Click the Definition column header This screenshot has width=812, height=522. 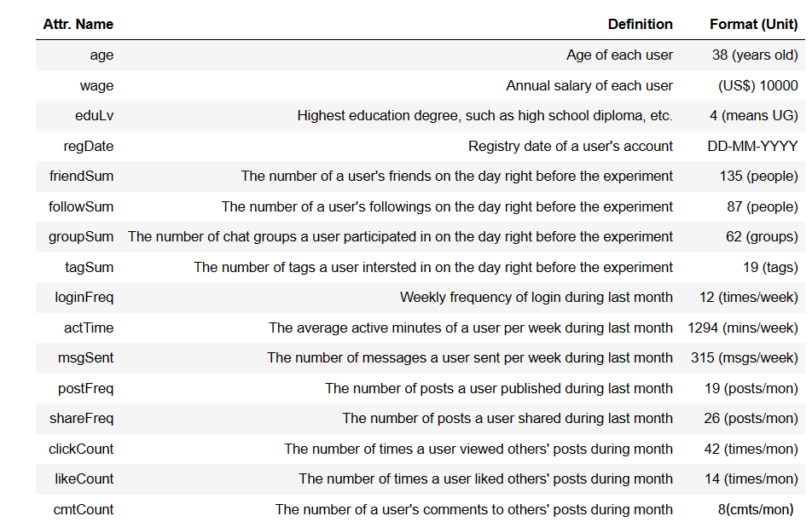tap(640, 25)
